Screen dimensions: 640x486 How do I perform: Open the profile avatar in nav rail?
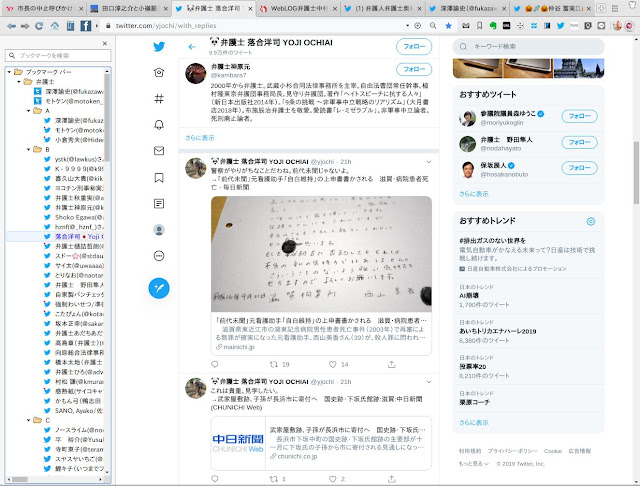coord(159,230)
